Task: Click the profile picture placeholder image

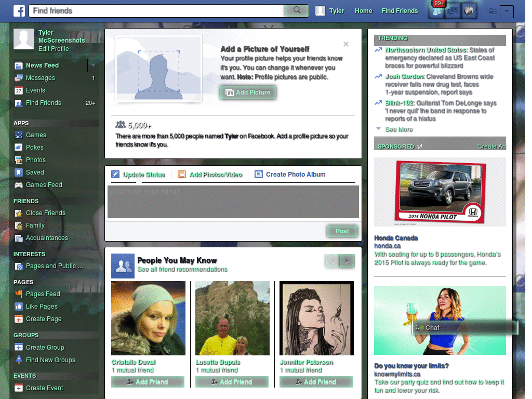Action: click(158, 69)
